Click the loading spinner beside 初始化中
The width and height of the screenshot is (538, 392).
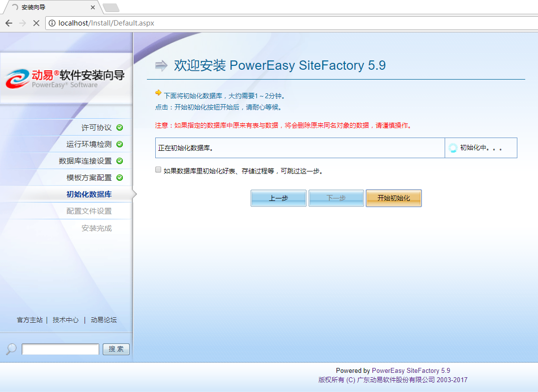point(453,148)
